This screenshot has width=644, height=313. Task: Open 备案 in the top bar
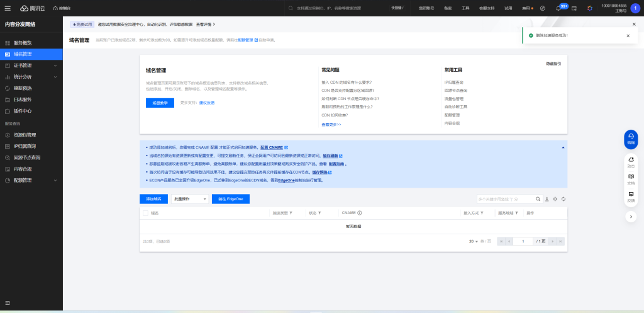448,8
